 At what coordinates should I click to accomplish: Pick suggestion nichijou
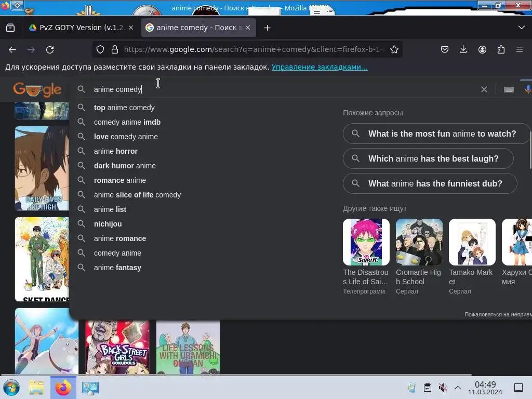[x=108, y=224]
